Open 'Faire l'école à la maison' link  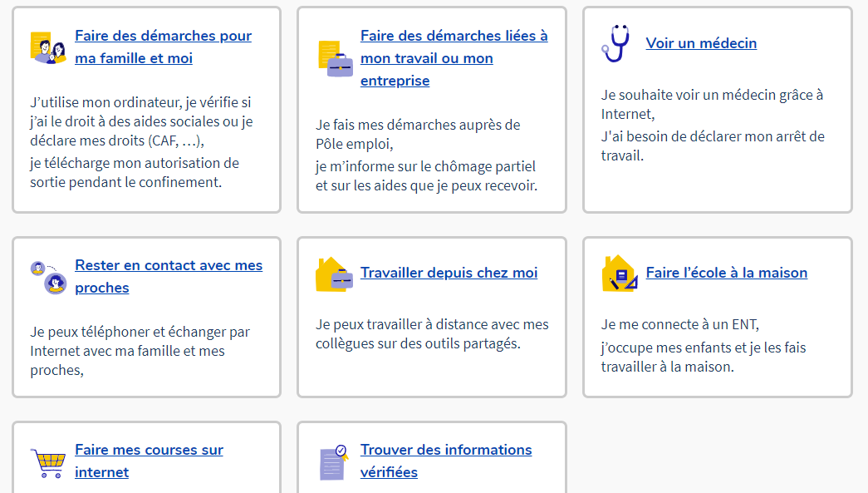(x=726, y=273)
